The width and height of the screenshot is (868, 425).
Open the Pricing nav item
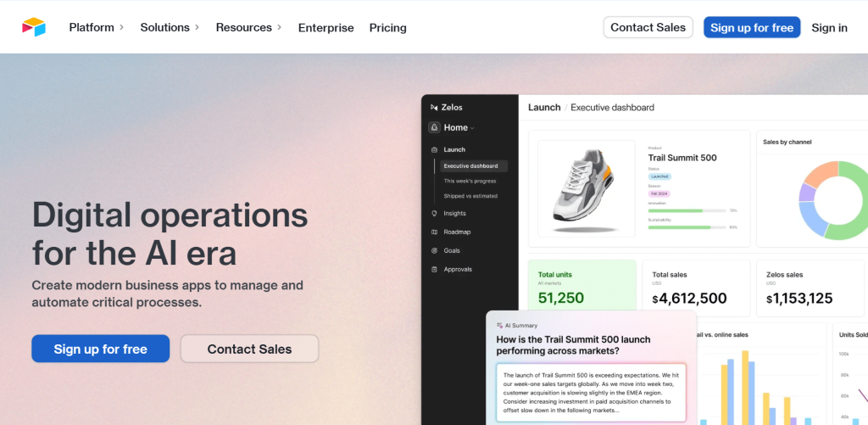pos(388,28)
